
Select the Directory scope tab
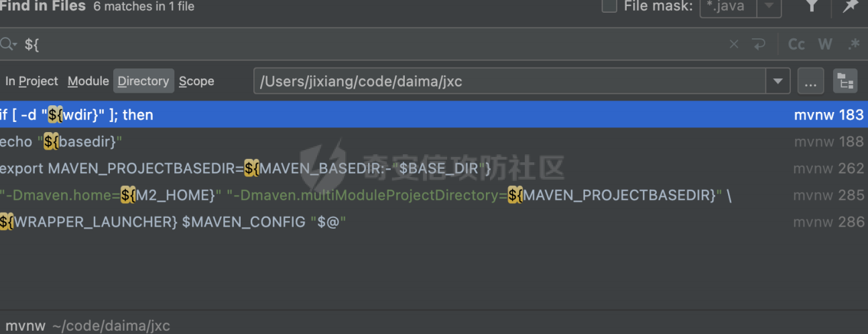143,81
